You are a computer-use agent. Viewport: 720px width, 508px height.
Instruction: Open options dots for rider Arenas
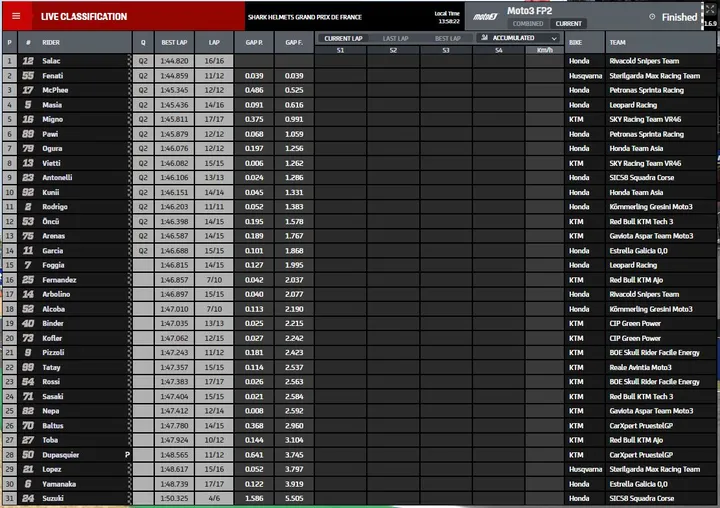(x=129, y=236)
